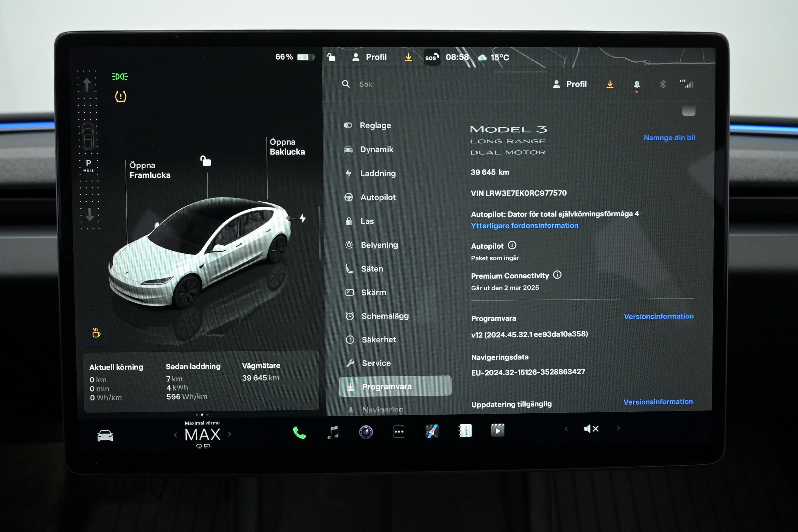Decrease temperature with left chevron
This screenshot has height=532, width=798.
coord(176,435)
